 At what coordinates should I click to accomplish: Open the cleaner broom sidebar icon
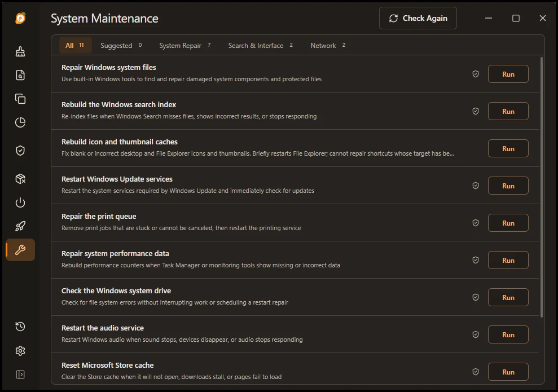pyautogui.click(x=20, y=51)
